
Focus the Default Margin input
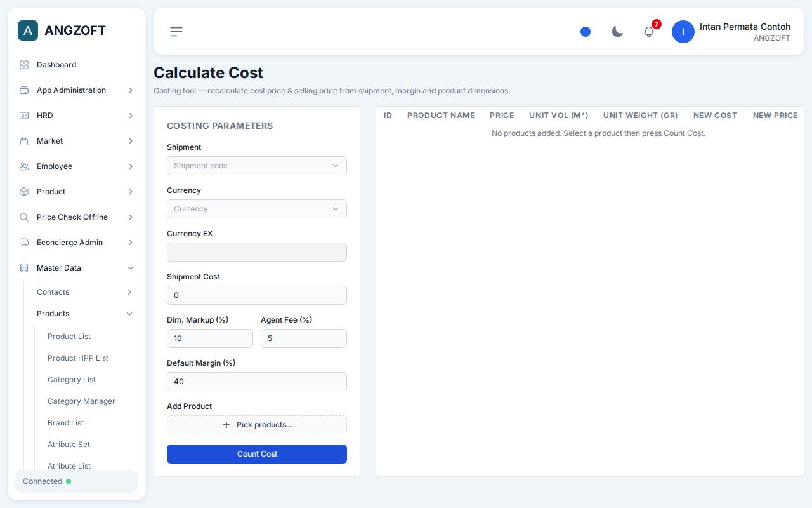[x=257, y=382]
